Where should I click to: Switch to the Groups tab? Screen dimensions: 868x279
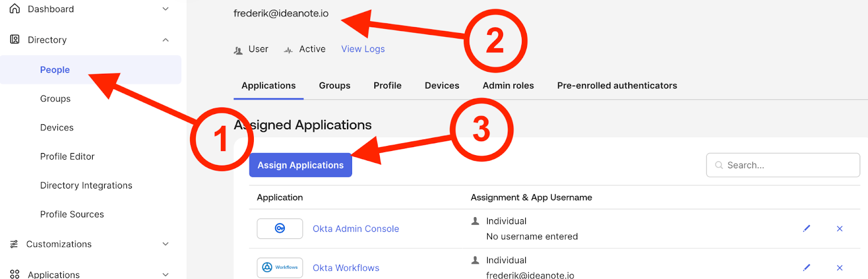coord(335,86)
